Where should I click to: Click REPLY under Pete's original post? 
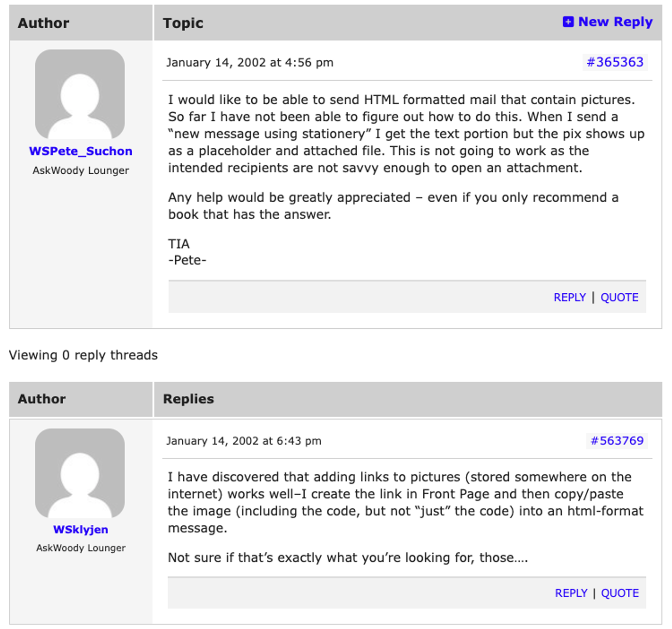569,298
